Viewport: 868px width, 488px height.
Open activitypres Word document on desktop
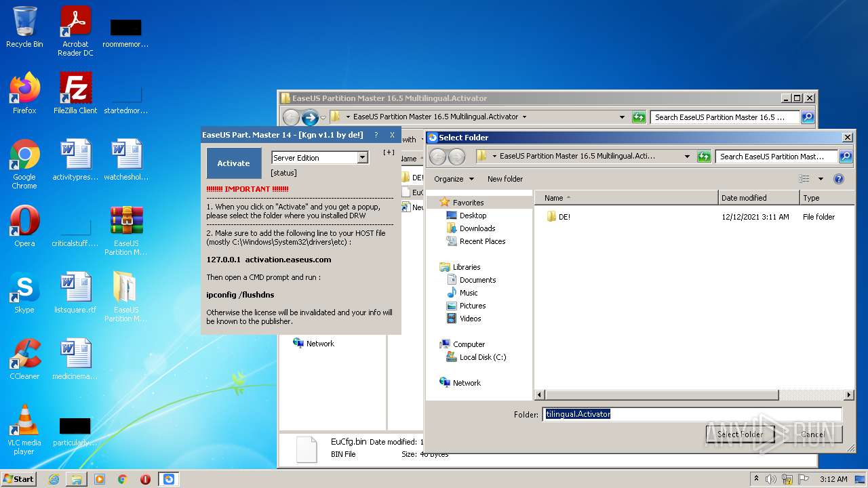point(75,160)
